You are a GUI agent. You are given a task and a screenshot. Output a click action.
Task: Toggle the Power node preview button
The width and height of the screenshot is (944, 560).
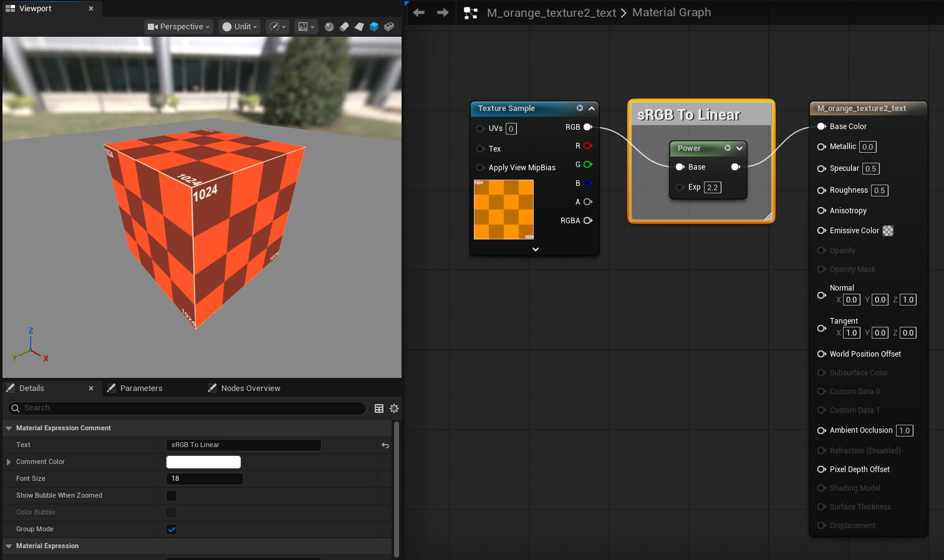coord(727,148)
